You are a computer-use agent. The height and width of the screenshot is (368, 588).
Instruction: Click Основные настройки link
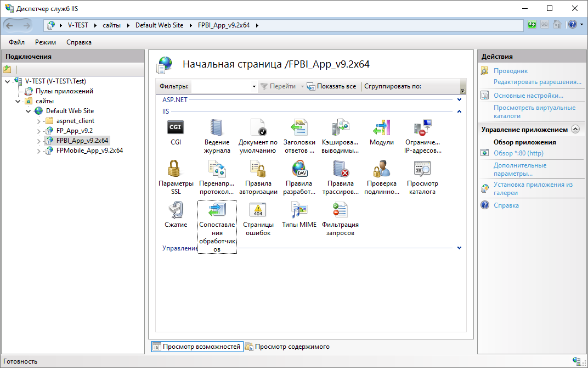(528, 96)
